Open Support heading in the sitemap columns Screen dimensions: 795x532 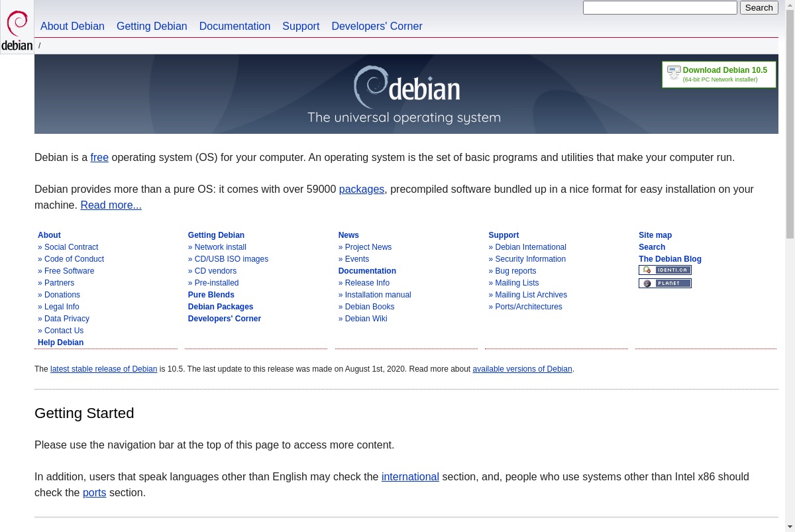503,235
